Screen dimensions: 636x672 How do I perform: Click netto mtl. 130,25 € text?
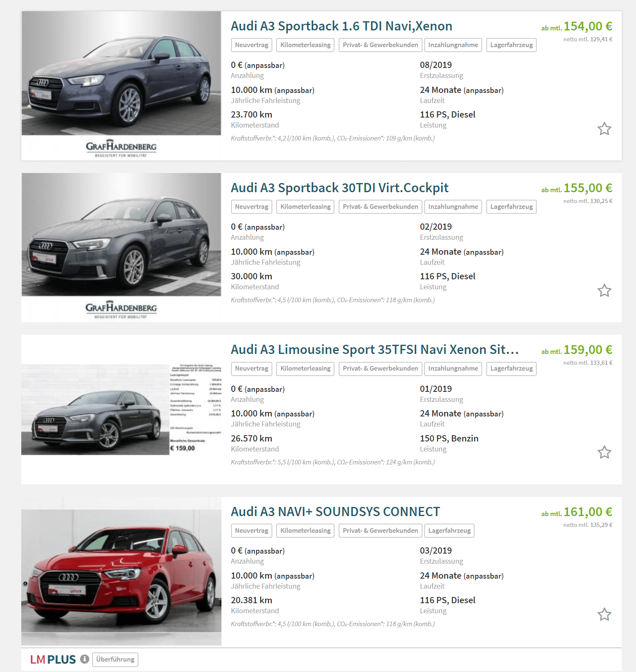click(588, 201)
